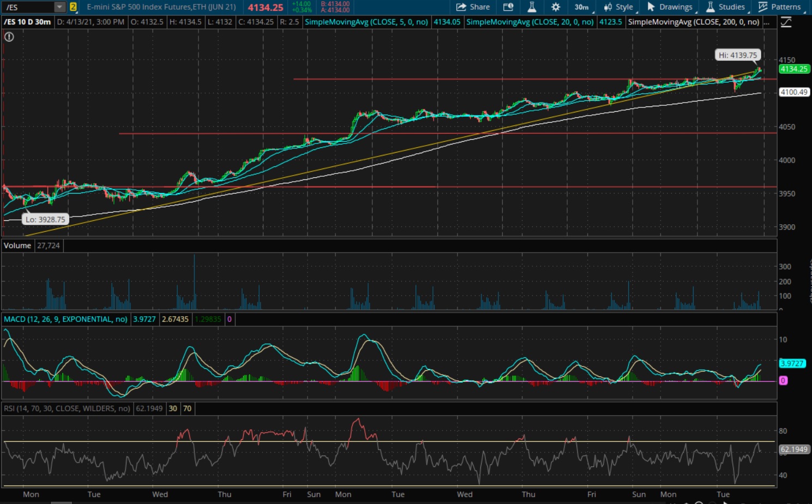Click the MACD study header label
This screenshot has height=504, width=812.
pos(65,319)
